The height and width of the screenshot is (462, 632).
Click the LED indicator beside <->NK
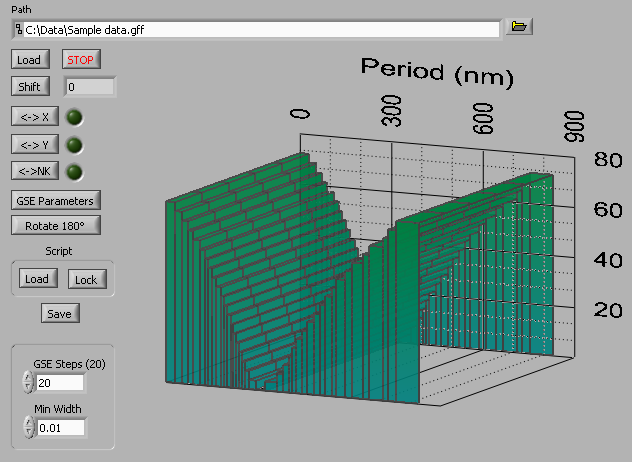coord(73,172)
